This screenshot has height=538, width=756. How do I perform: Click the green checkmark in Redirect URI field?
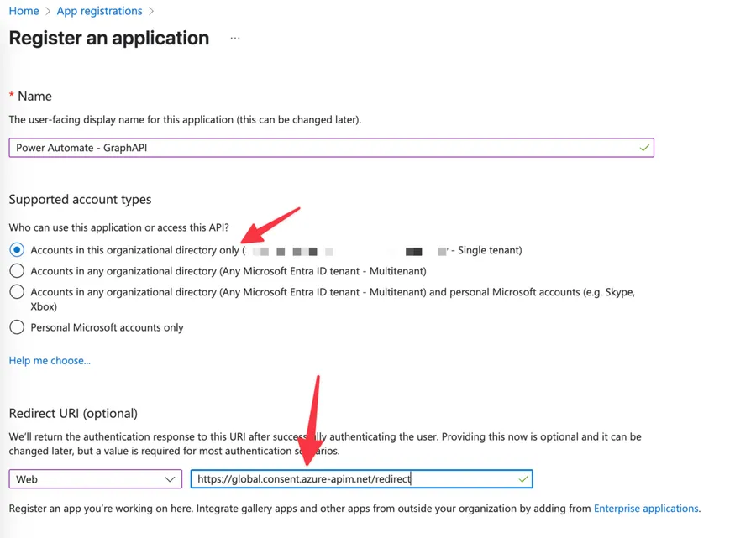coord(523,479)
